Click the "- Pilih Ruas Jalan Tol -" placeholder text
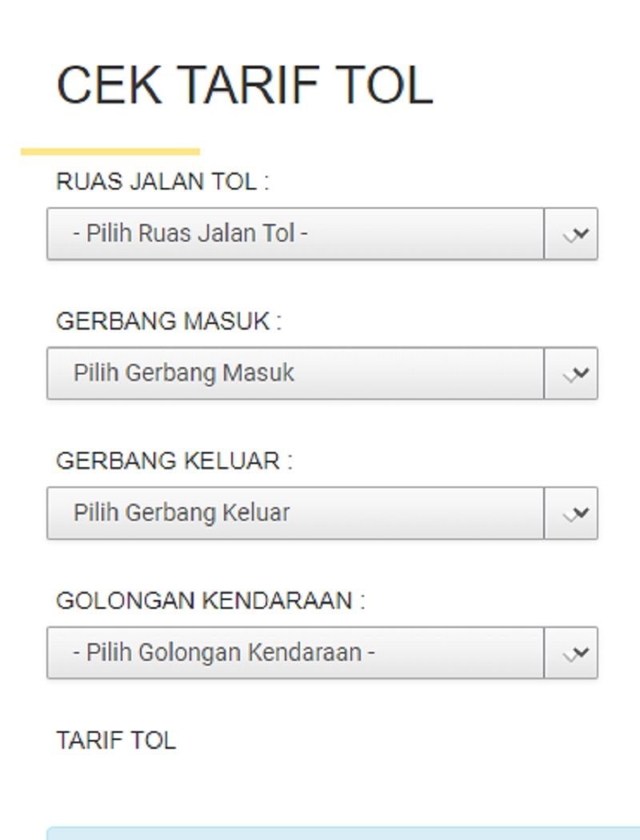Screen dimensions: 640x840 coord(190,234)
